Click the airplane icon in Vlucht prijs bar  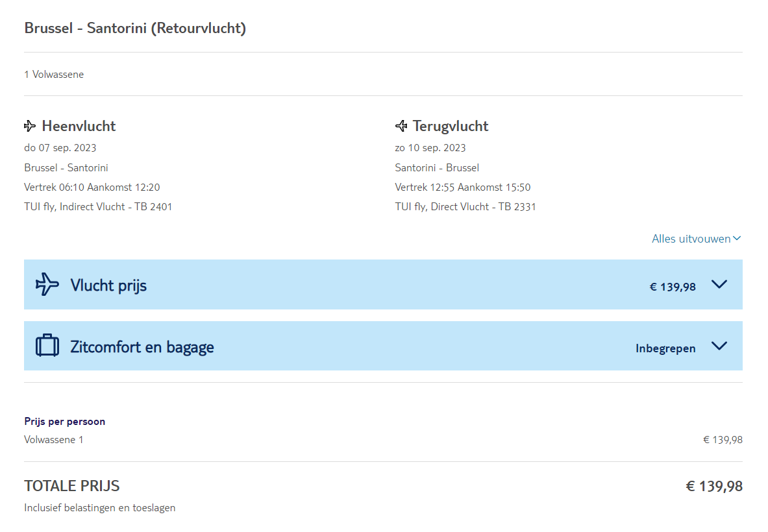(47, 284)
